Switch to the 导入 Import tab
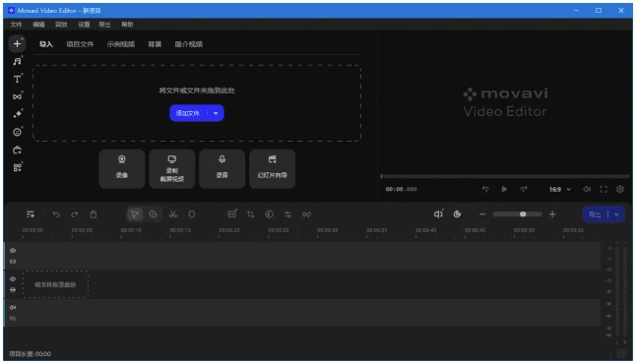This screenshot has height=364, width=636. 46,44
